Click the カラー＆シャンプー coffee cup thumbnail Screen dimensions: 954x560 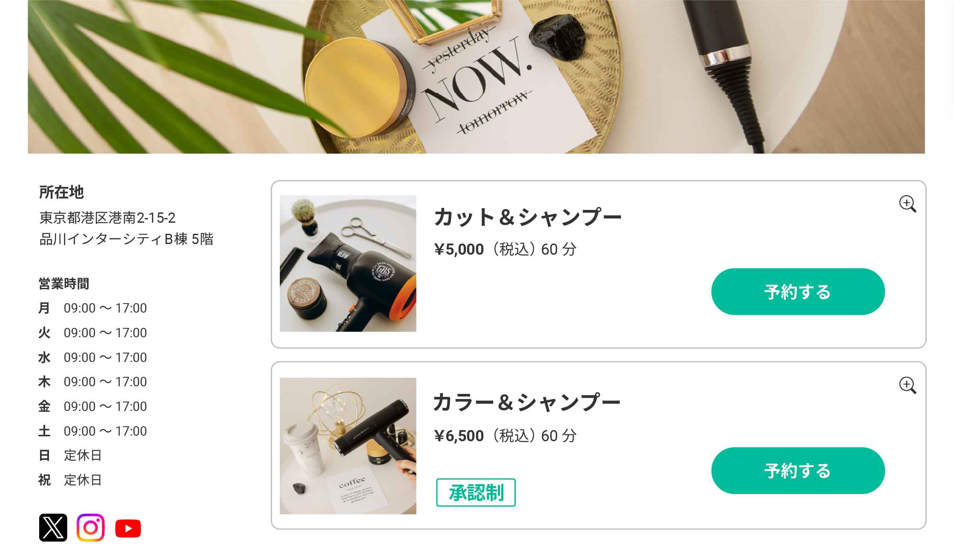348,445
